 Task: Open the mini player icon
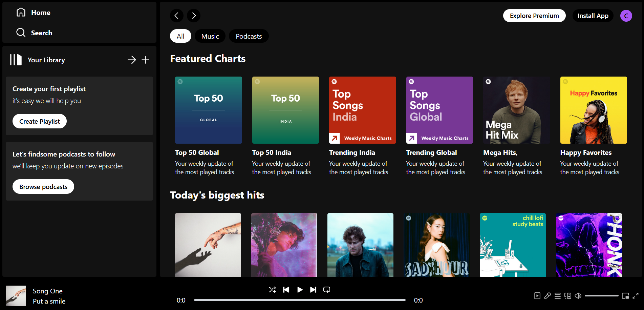tap(625, 296)
